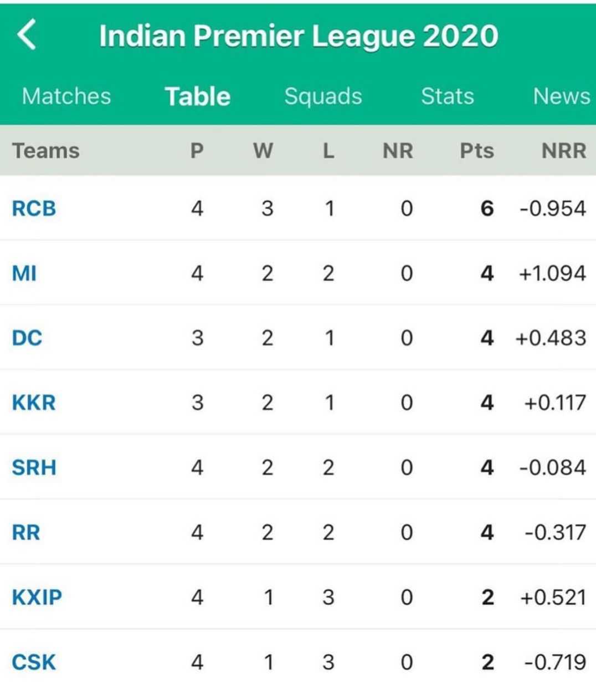Click the NRR column header
Screen dimensions: 596x700
pos(563,151)
